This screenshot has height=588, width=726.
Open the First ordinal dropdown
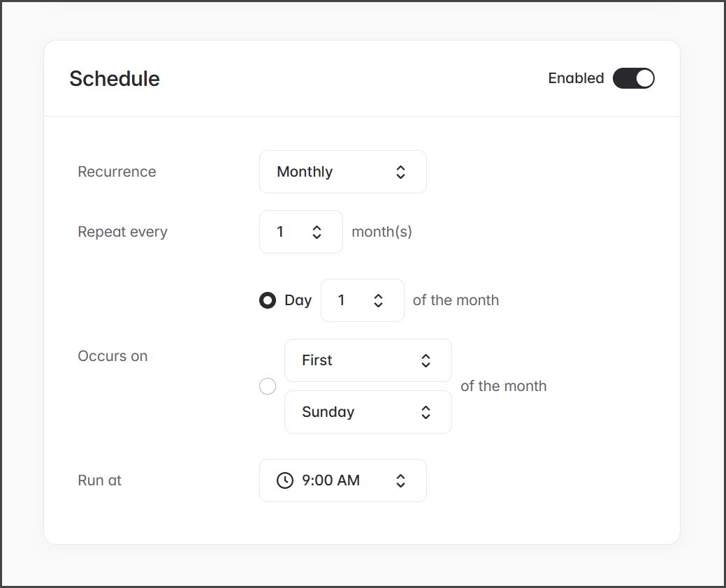368,360
